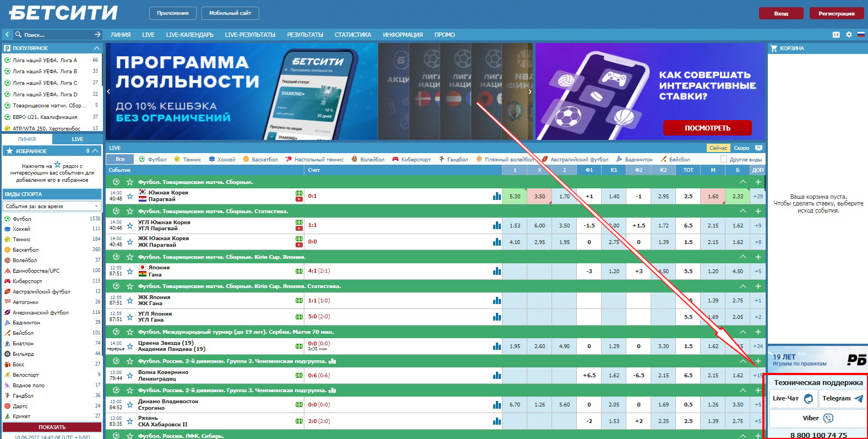This screenshot has height=439, width=868.
Task: Open ЛИНИЯ in top navigation
Action: (x=121, y=35)
